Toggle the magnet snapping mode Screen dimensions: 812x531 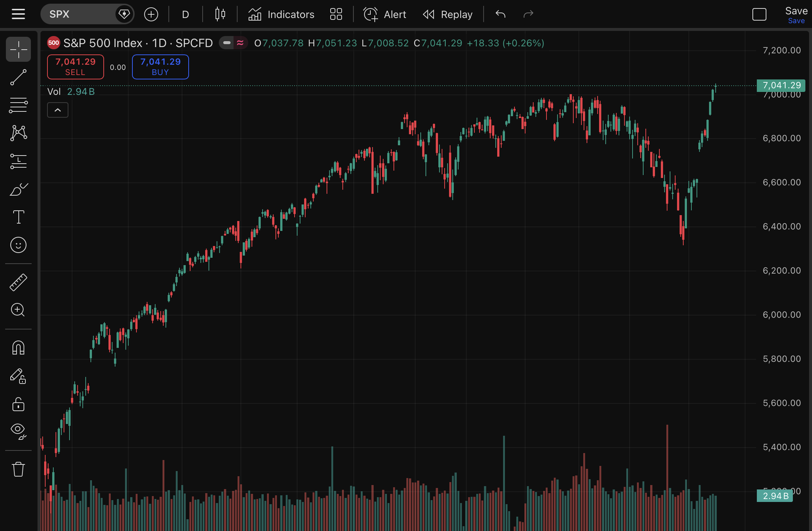click(x=18, y=348)
